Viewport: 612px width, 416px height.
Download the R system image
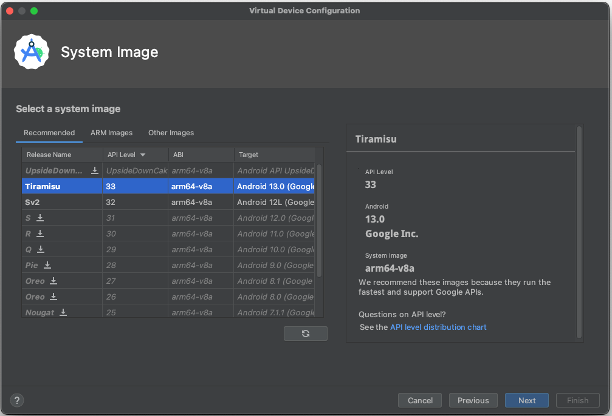click(x=40, y=233)
